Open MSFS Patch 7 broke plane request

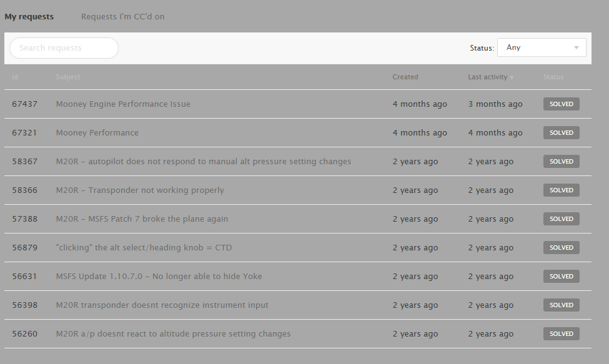coord(142,219)
